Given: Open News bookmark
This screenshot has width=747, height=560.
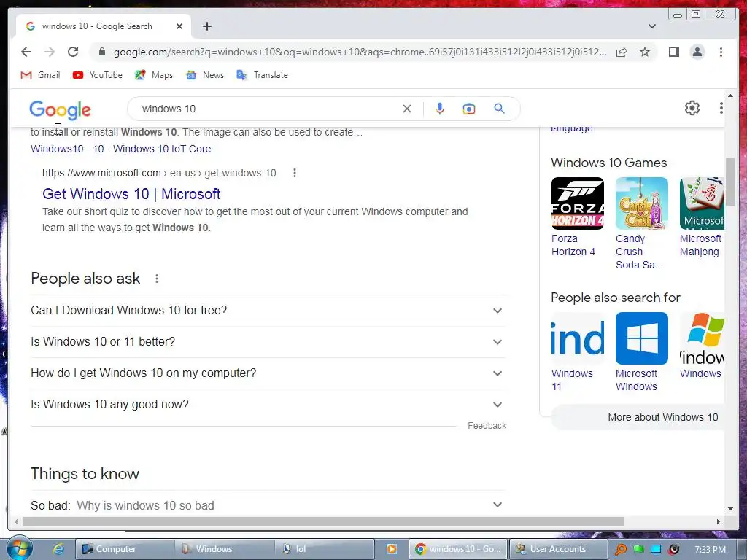Looking at the screenshot, I should coord(205,75).
